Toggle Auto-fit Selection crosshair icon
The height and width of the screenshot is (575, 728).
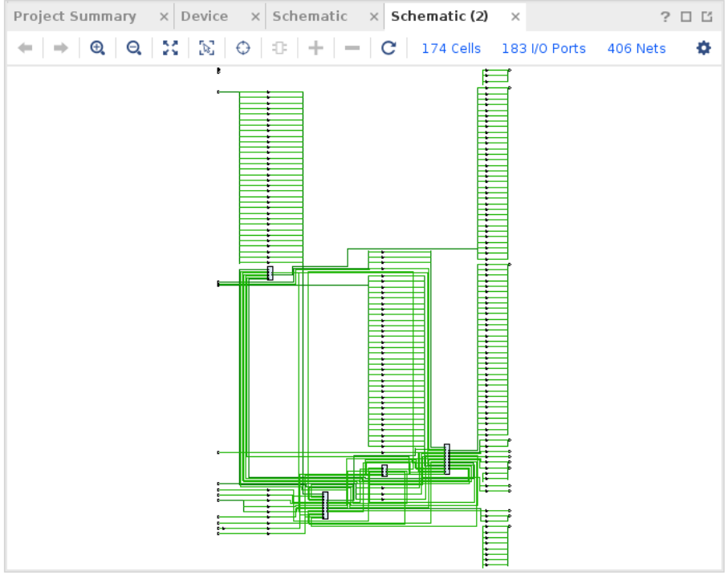tap(243, 48)
